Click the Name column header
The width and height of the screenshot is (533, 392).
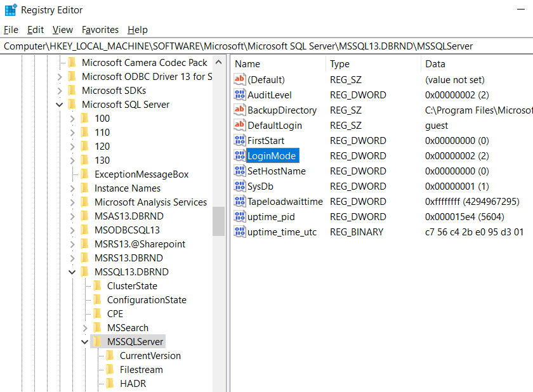tap(278, 64)
